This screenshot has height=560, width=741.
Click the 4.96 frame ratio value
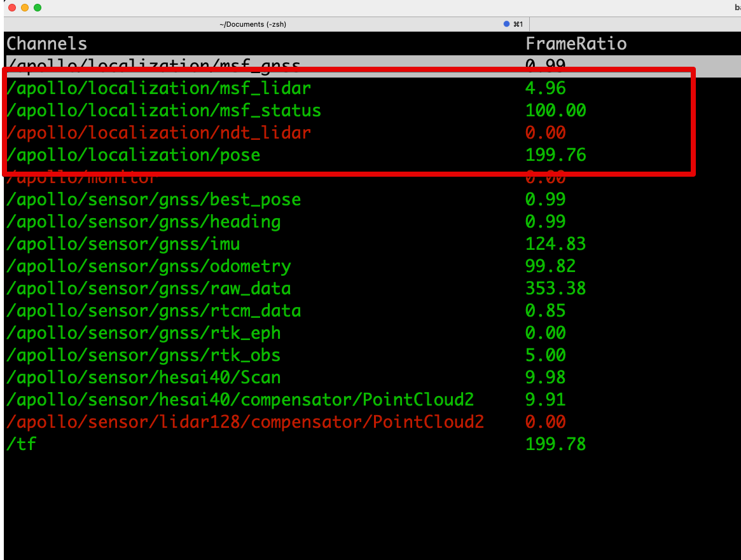(545, 88)
